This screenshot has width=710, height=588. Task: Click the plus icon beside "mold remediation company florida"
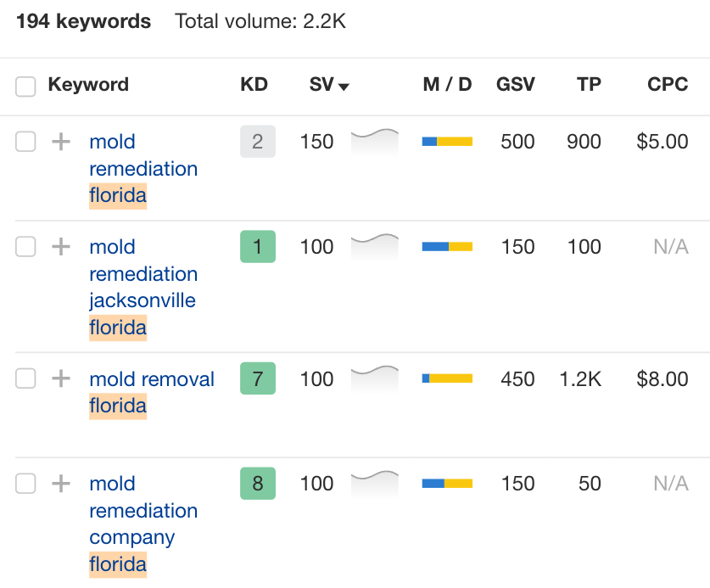(59, 484)
